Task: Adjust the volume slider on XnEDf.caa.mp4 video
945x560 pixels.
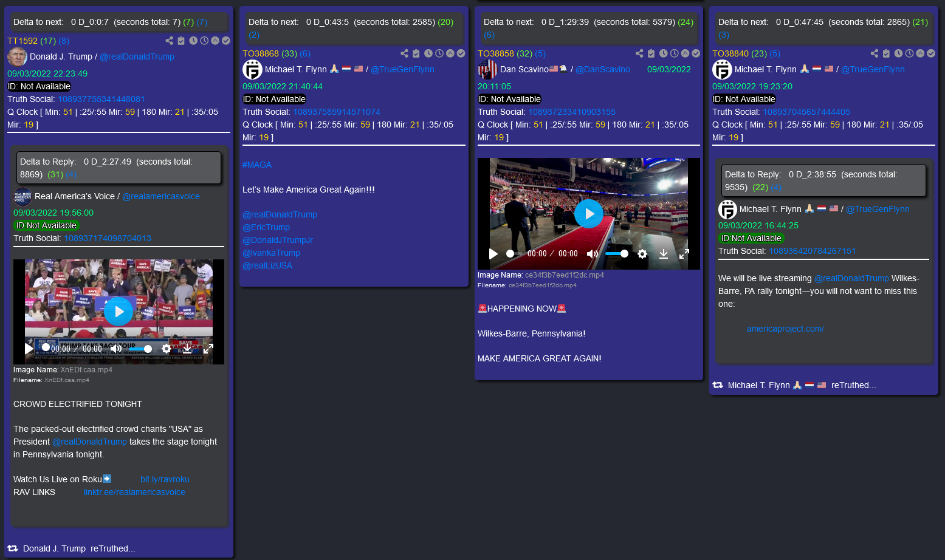Action: click(139, 349)
